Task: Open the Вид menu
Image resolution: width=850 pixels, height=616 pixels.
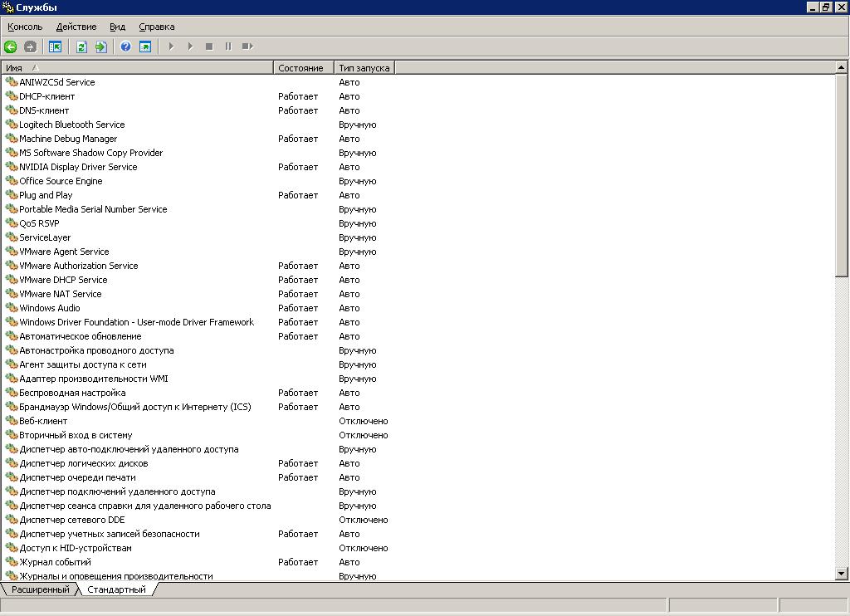Action: (118, 27)
